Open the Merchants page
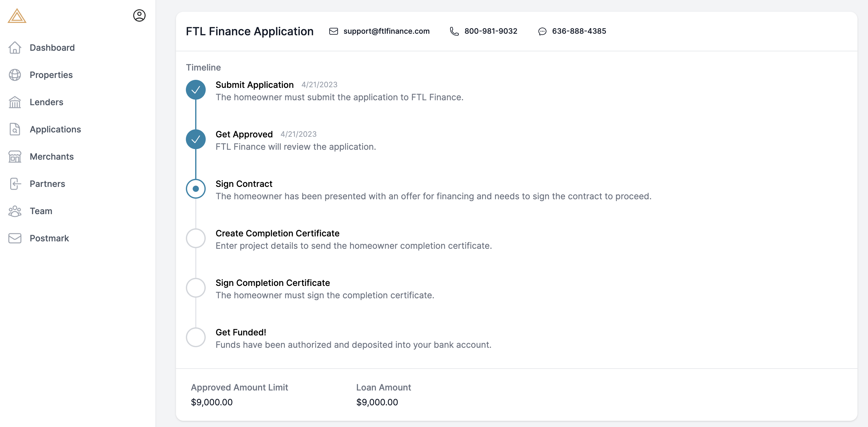 pos(51,157)
